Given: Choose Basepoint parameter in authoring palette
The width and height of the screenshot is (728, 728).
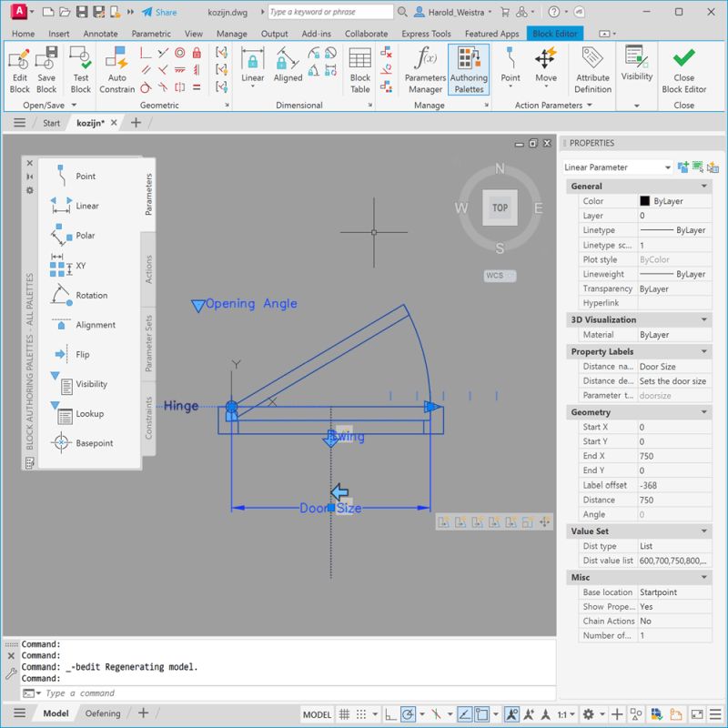Looking at the screenshot, I should click(x=82, y=443).
